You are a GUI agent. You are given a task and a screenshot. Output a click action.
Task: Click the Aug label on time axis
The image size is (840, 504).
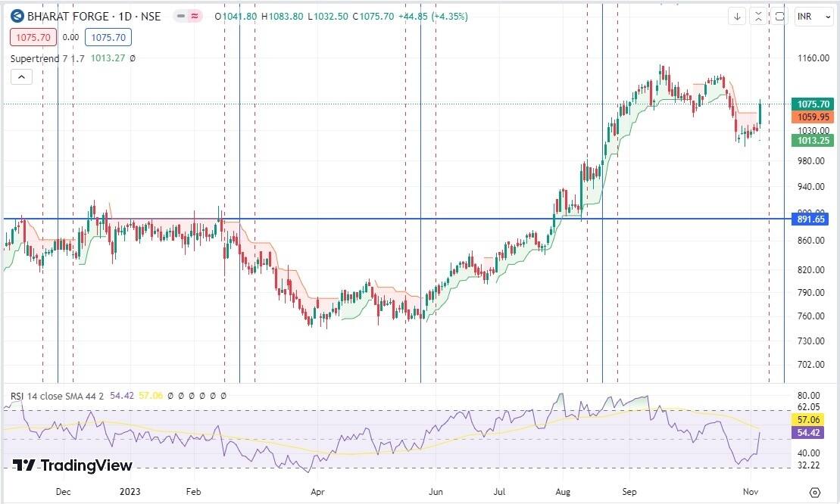tap(563, 492)
